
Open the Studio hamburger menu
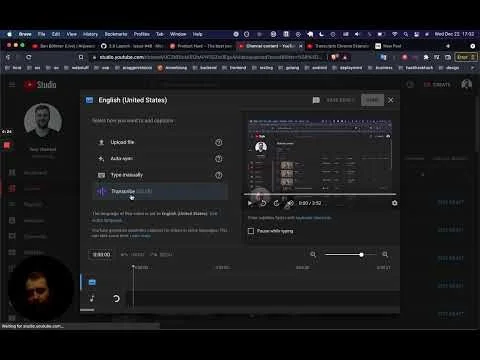12,85
